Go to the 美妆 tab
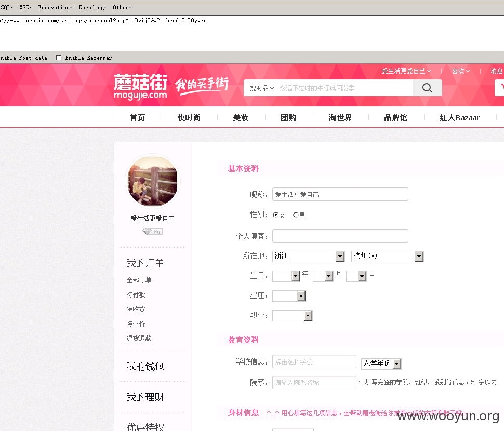This screenshot has height=431, width=504. click(241, 118)
